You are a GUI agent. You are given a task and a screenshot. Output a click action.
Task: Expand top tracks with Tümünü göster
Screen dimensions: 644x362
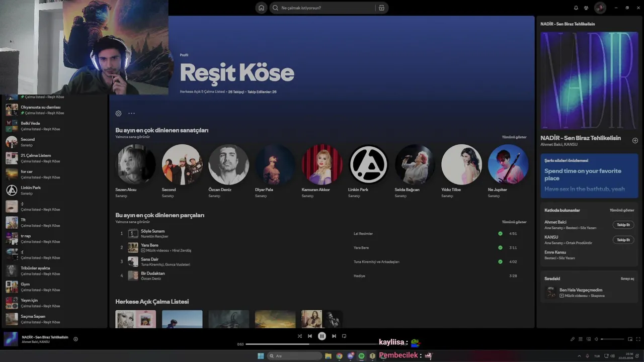pyautogui.click(x=514, y=222)
